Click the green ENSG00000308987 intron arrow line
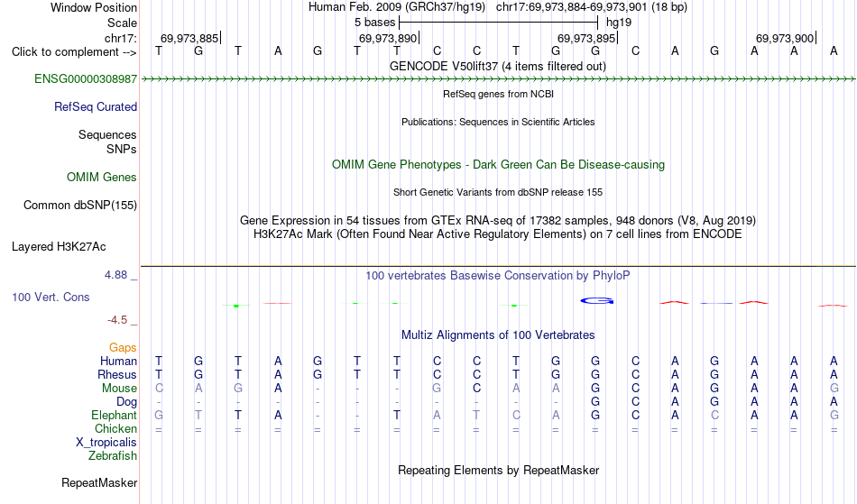The width and height of the screenshot is (857, 504). (498, 79)
